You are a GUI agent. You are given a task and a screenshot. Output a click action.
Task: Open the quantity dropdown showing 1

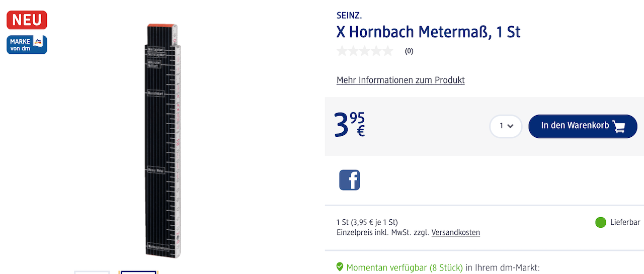[x=506, y=126]
